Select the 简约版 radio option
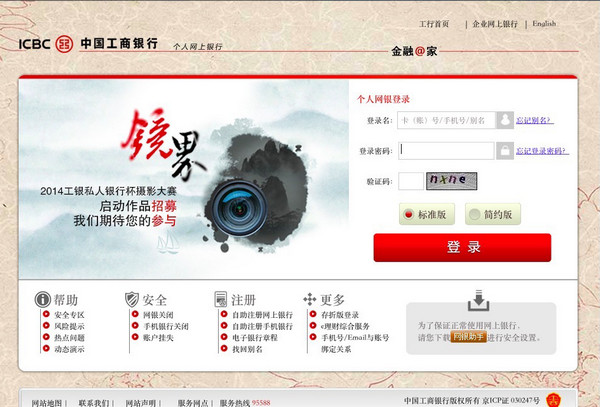The height and width of the screenshot is (407, 600). [x=493, y=214]
